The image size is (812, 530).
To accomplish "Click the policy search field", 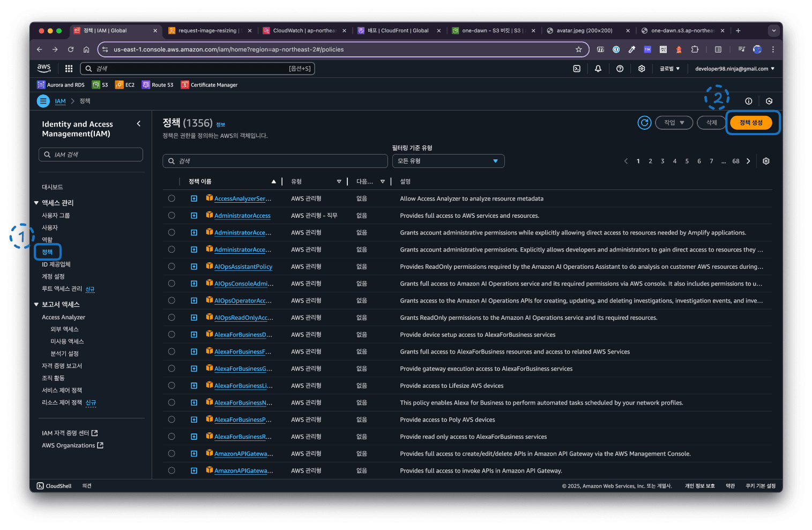I will 275,161.
